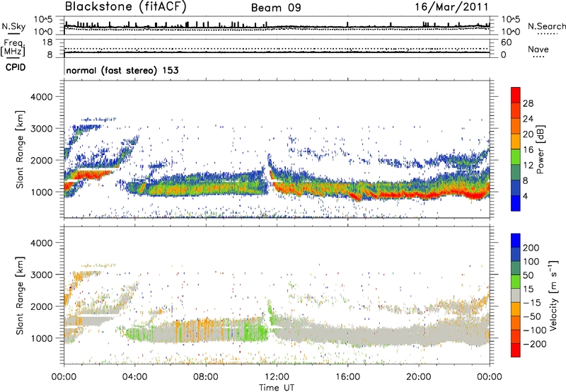Click the orange segment of the power color bar
This screenshot has width=566, height=392.
[516, 126]
